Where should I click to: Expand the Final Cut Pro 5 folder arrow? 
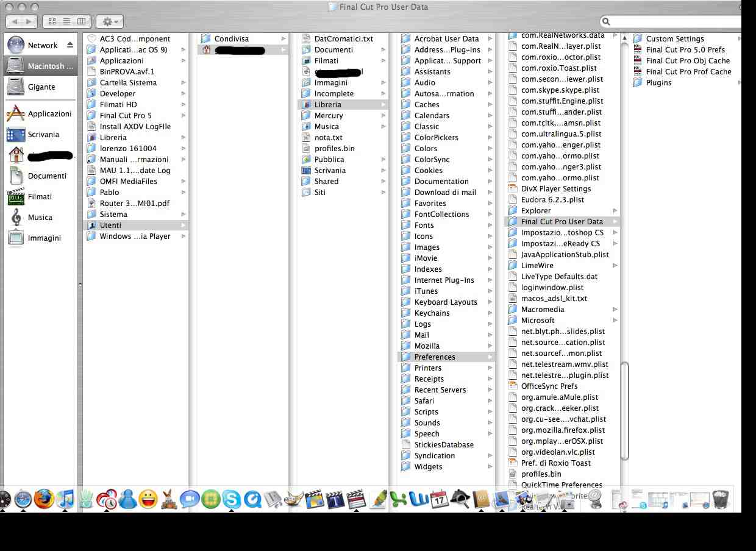tap(183, 115)
